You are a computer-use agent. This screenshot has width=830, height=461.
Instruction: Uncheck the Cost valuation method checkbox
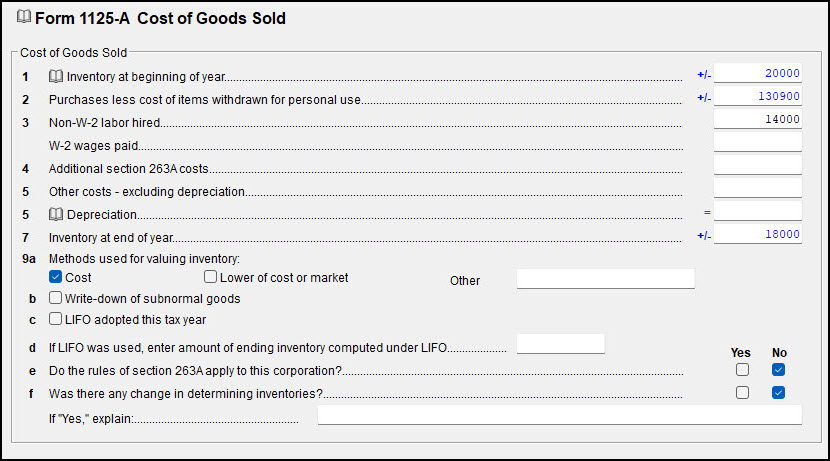click(56, 277)
